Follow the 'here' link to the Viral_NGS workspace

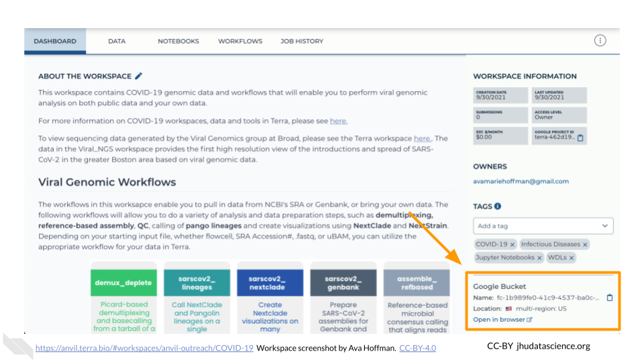coord(422,138)
